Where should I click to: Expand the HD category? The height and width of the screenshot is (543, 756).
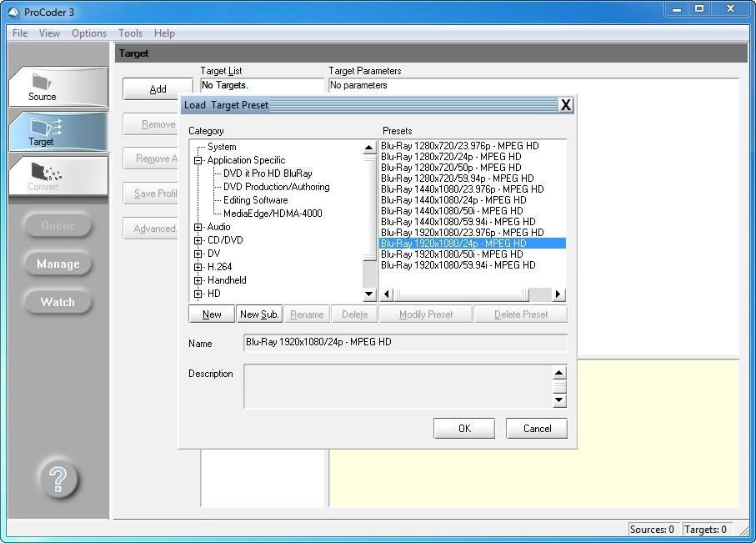pyautogui.click(x=198, y=294)
